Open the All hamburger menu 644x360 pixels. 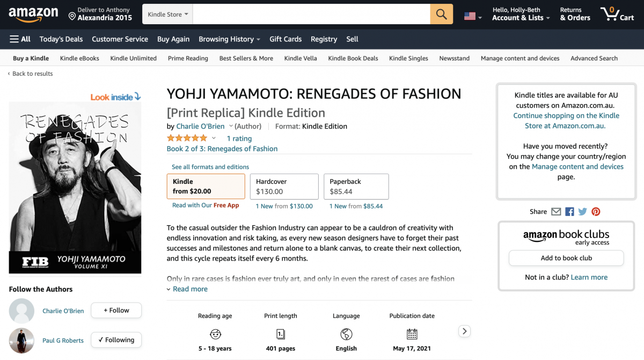point(20,39)
